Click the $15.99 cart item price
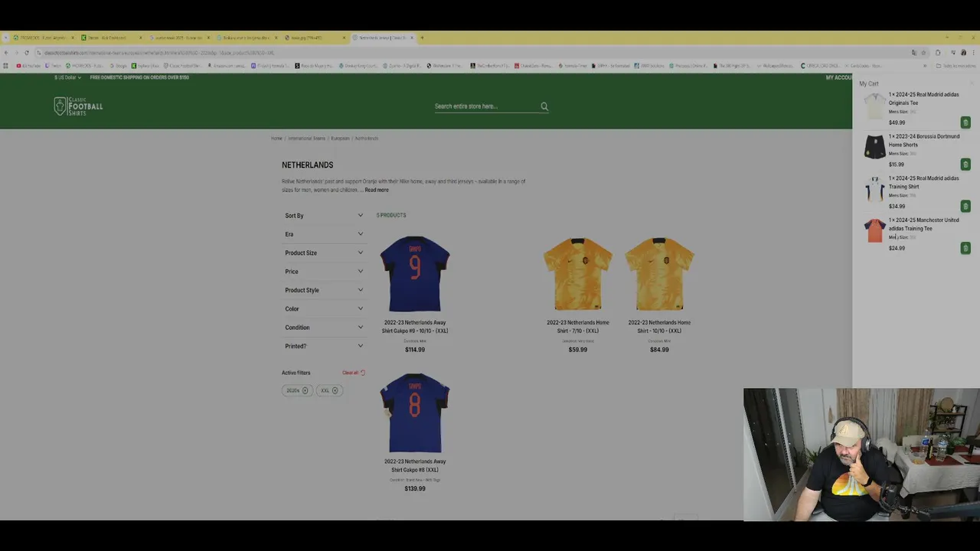The height and width of the screenshot is (551, 980). [x=897, y=165]
